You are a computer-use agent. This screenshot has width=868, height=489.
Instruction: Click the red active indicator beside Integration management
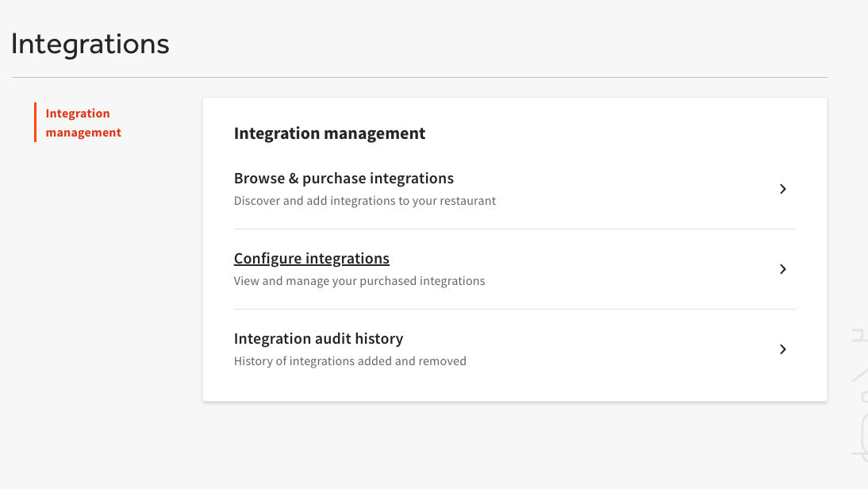(36, 122)
